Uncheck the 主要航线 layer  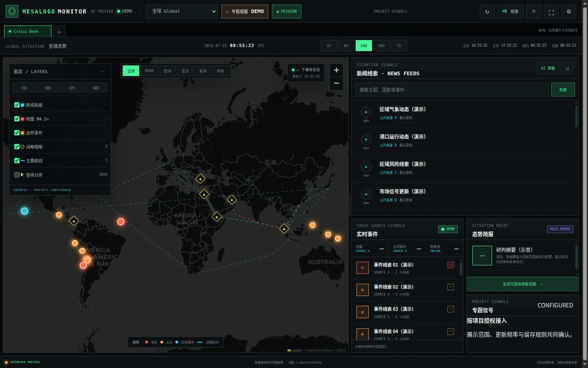(x=17, y=161)
